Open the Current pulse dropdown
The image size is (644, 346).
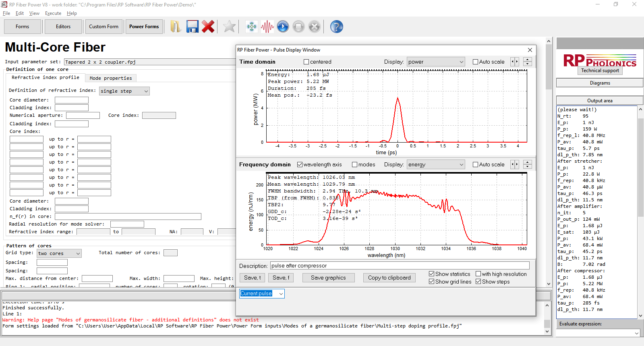pos(262,294)
